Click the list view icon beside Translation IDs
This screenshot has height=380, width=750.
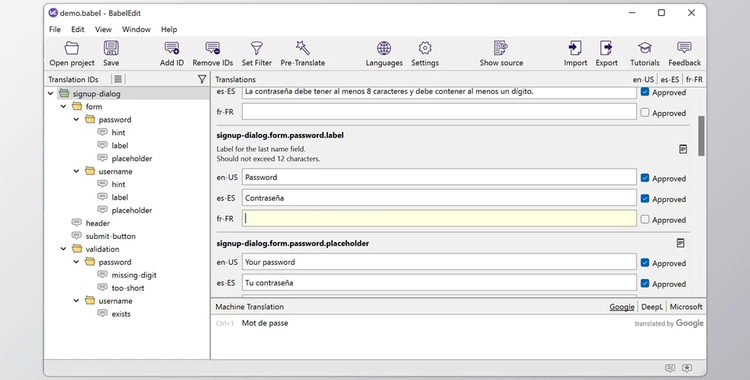point(118,79)
